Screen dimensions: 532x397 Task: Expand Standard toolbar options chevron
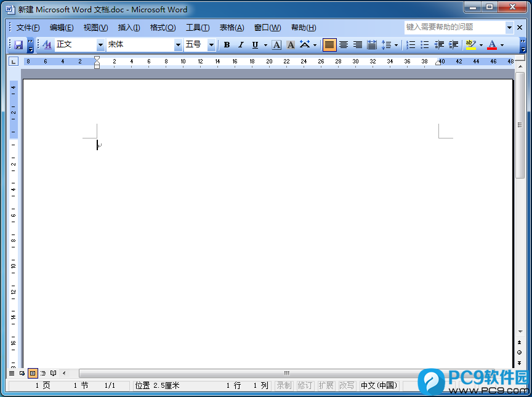(31, 45)
